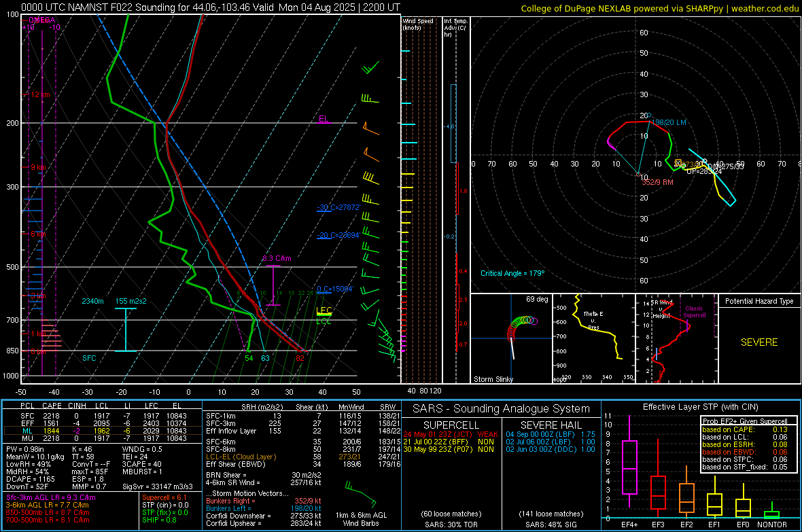
Task: Click the 700-500mb LR = 8.1 C/km line
Action: (48, 520)
